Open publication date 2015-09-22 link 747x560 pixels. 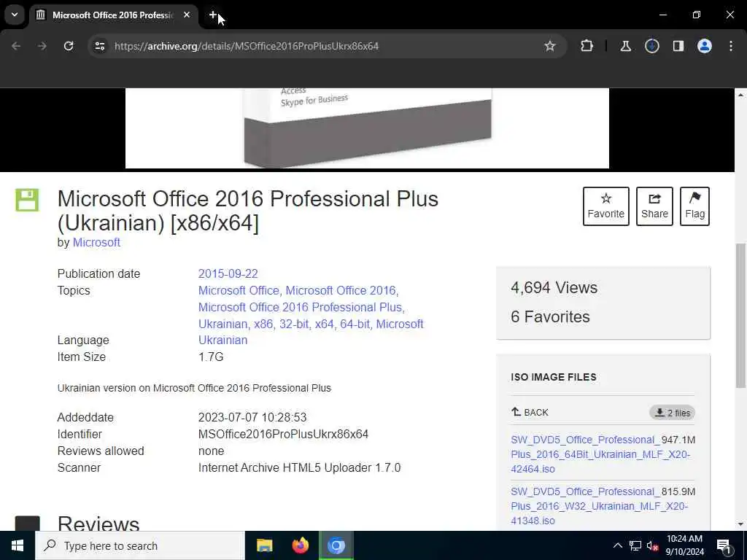click(228, 274)
